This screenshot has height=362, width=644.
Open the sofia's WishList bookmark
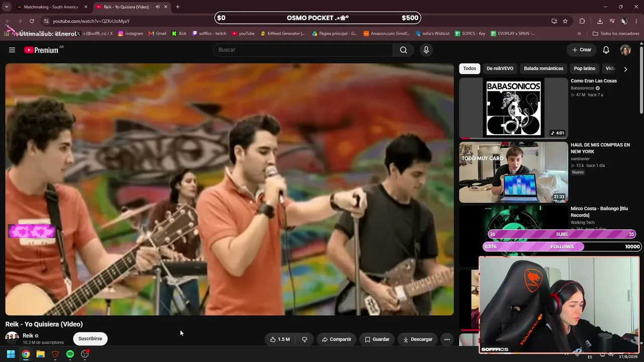[x=433, y=34]
